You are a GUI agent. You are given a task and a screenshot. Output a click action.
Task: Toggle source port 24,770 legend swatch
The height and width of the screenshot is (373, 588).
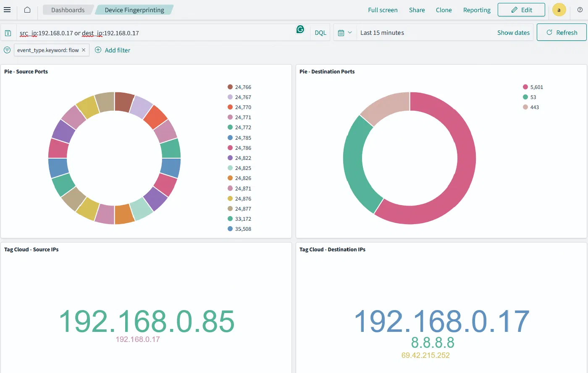point(230,107)
